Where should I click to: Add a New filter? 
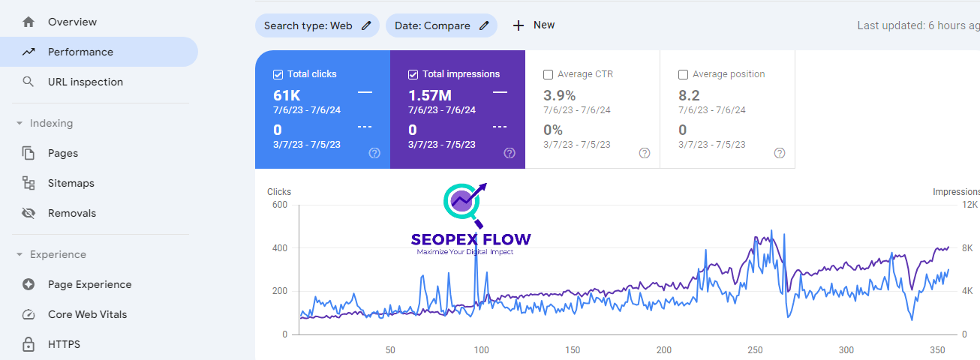point(534,25)
